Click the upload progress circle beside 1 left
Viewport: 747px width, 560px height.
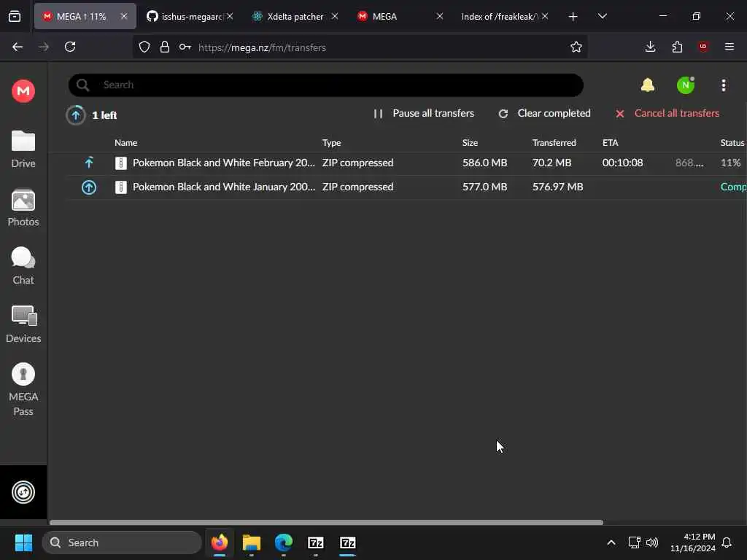(x=75, y=114)
